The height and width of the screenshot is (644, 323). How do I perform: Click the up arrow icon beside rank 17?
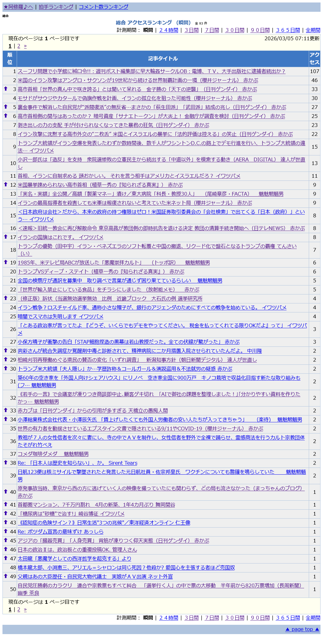coord(6,237)
